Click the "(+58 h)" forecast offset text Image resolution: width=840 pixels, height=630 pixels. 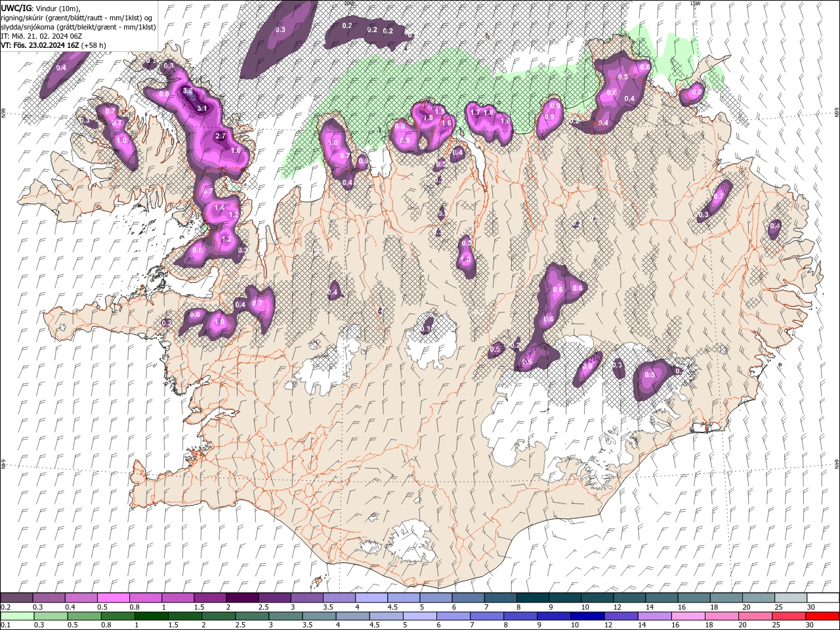click(x=94, y=45)
